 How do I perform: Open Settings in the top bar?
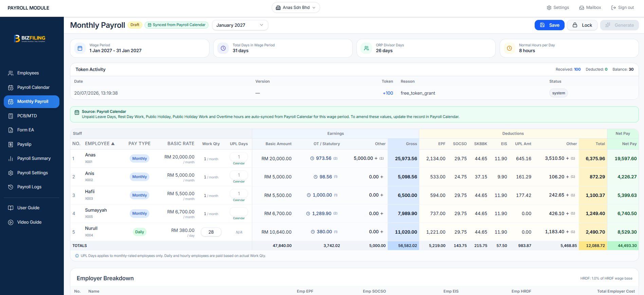click(x=558, y=7)
